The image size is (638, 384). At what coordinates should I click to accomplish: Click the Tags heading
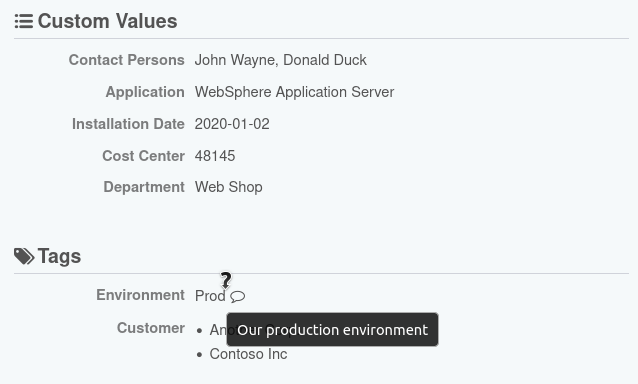[59, 256]
